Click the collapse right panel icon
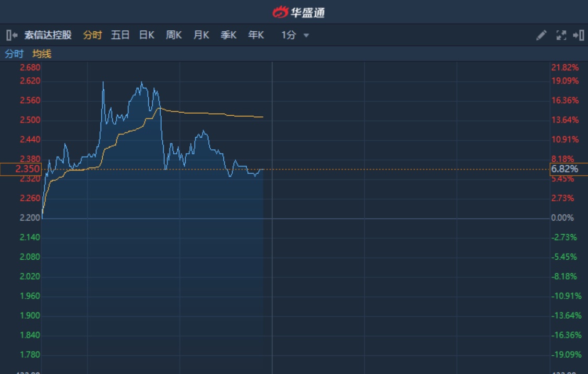Screen dimensions: 588x374 pos(578,35)
